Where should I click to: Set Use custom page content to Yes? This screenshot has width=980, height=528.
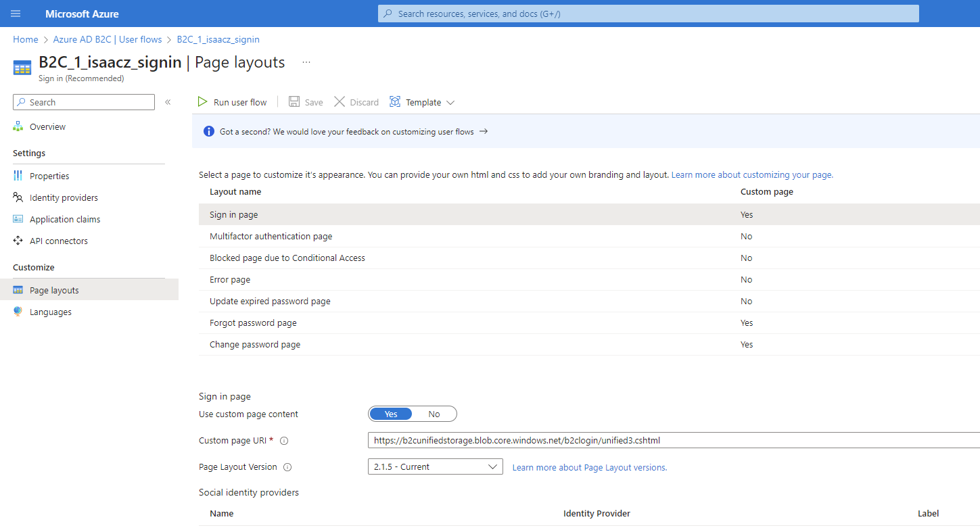[x=391, y=414]
